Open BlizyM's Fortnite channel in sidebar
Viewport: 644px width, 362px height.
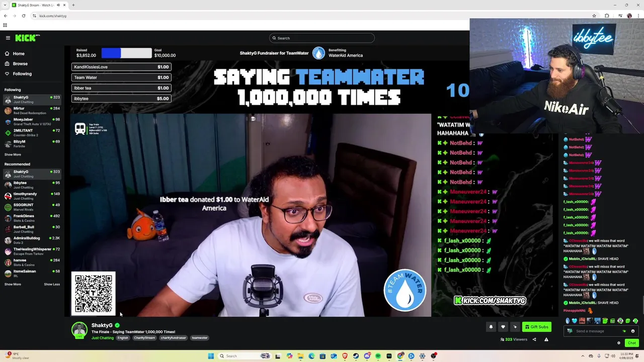(x=32, y=144)
